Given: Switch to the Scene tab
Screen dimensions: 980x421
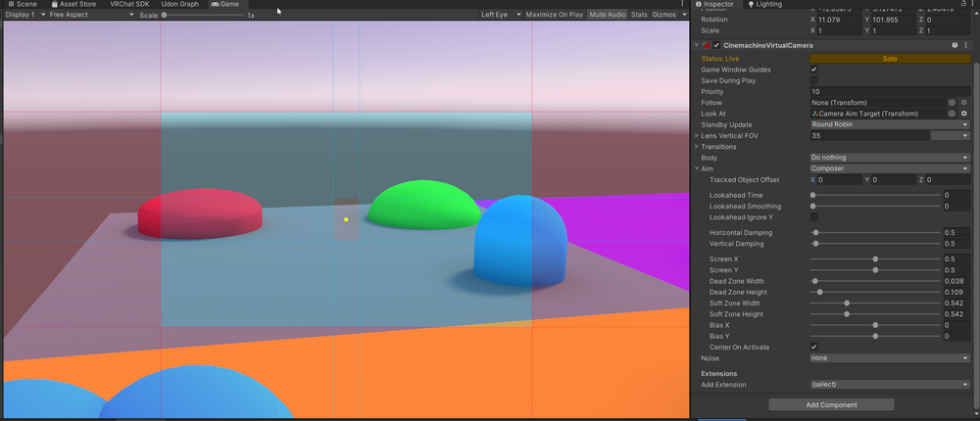Looking at the screenshot, I should point(22,4).
